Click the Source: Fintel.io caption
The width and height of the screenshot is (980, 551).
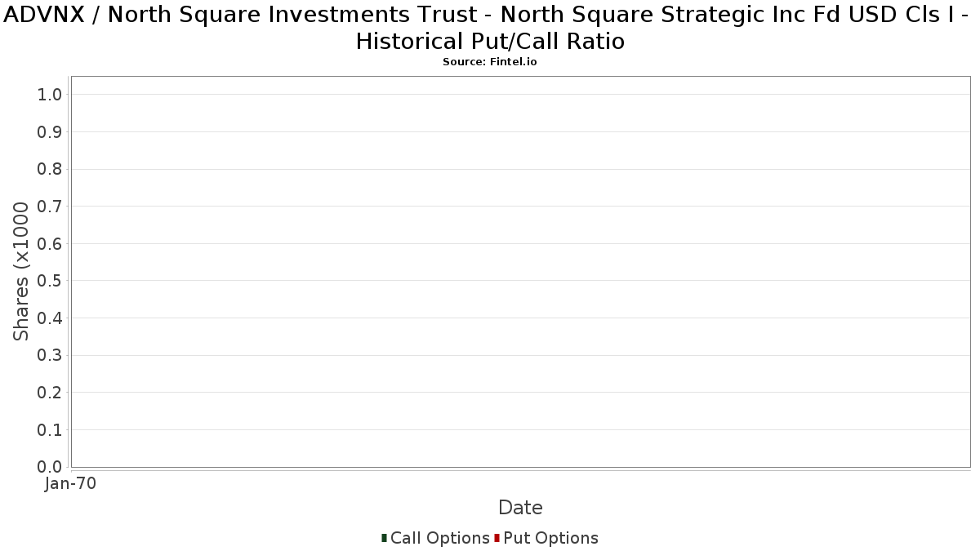click(x=490, y=62)
